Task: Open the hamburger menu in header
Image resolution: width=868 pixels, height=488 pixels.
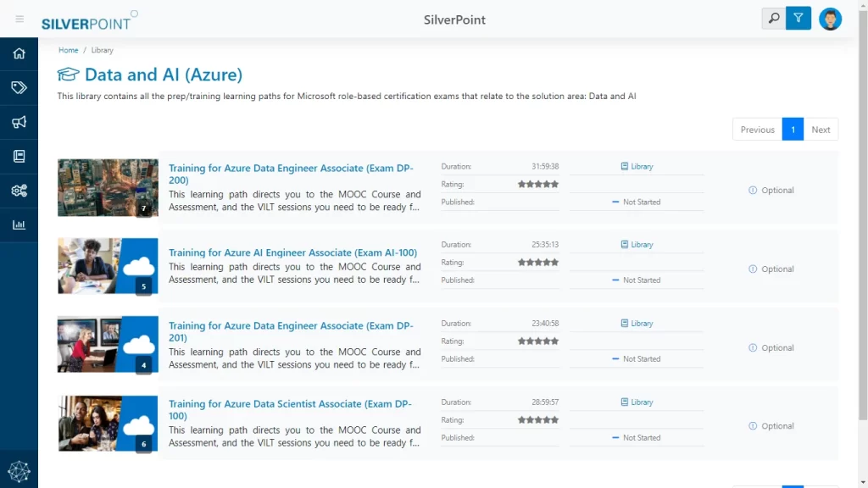Action: click(19, 19)
